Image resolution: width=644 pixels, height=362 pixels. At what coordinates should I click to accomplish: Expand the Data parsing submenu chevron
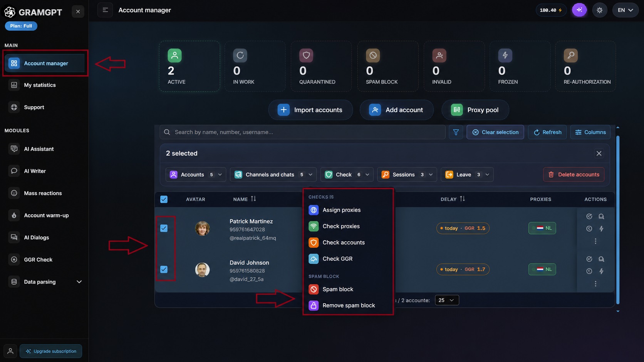coord(79,282)
